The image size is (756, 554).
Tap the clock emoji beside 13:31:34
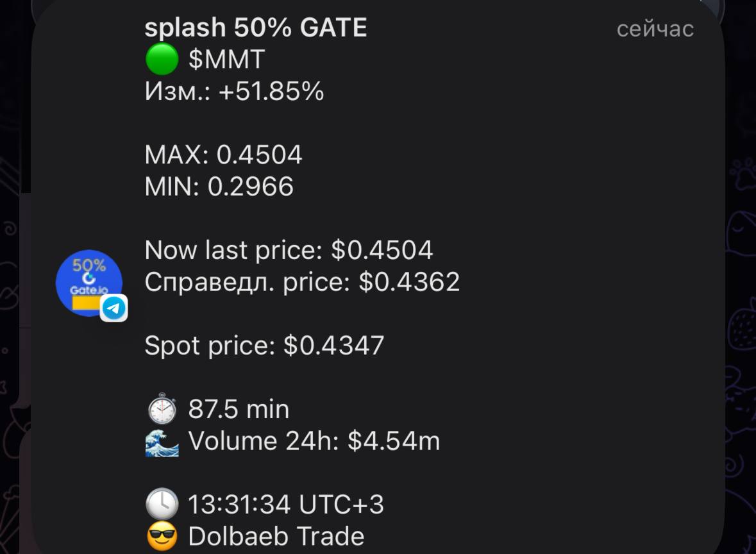[x=162, y=504]
